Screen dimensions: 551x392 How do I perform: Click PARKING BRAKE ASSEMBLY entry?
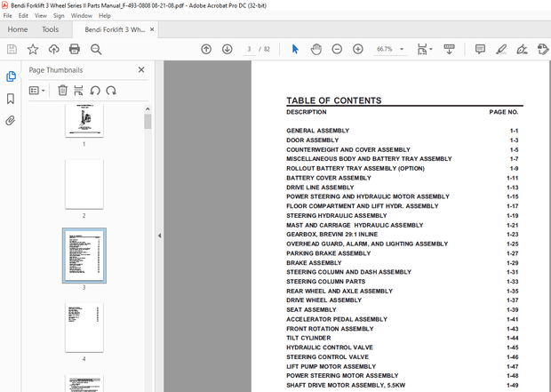click(x=329, y=253)
